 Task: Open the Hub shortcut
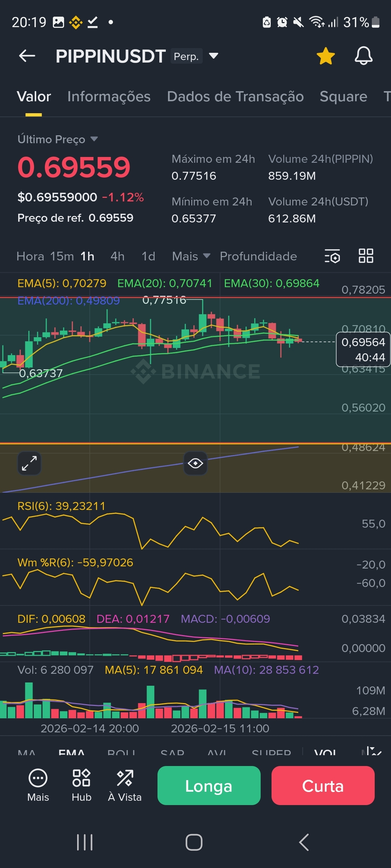(81, 785)
